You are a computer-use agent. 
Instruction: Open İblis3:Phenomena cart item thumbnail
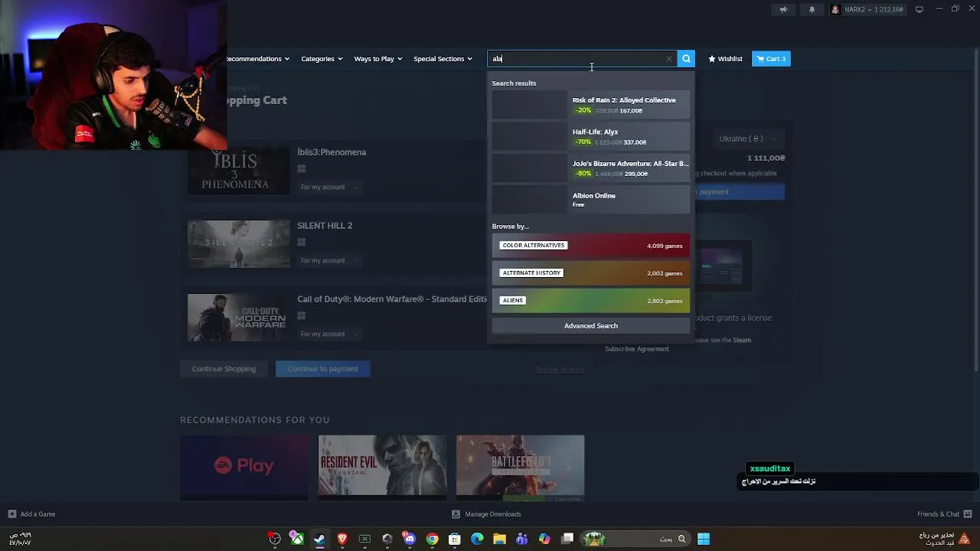239,170
